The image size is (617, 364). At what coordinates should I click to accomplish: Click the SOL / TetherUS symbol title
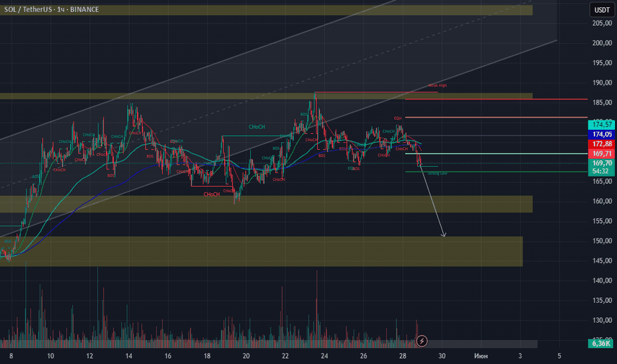(52, 9)
